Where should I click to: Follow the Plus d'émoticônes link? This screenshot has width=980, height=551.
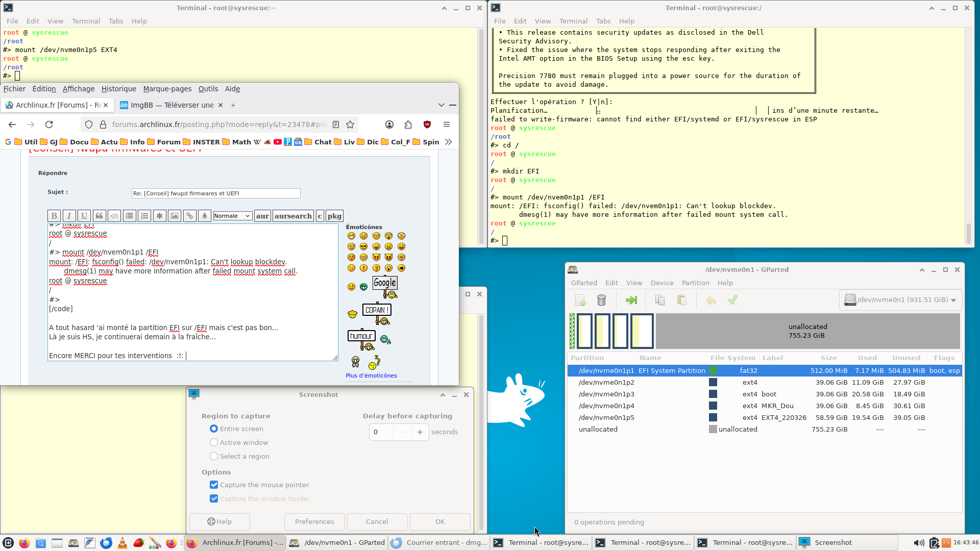372,375
